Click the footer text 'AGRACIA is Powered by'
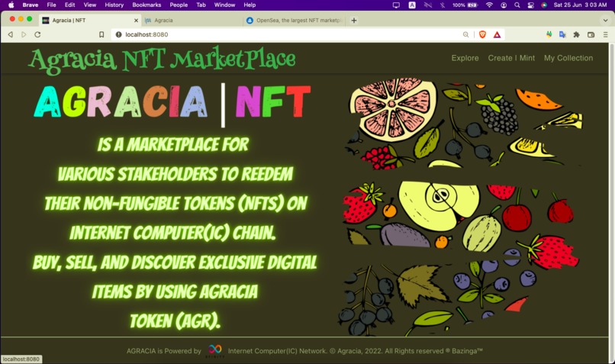 tap(163, 351)
